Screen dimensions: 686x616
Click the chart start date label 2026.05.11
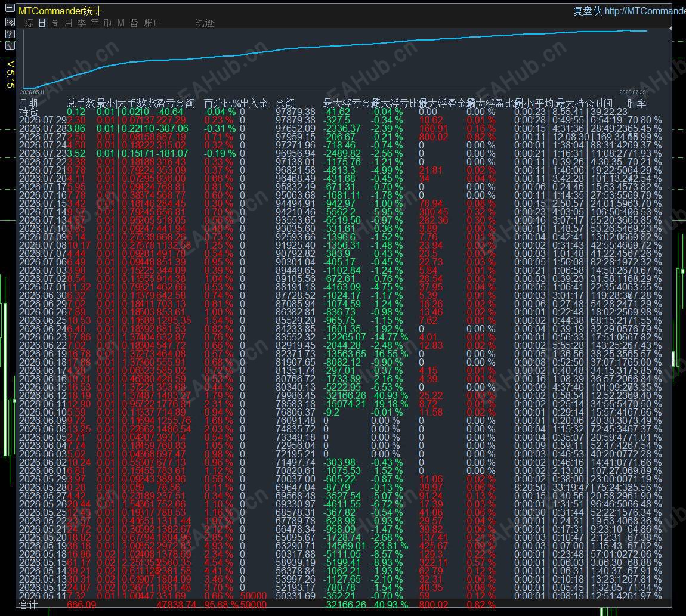32,92
